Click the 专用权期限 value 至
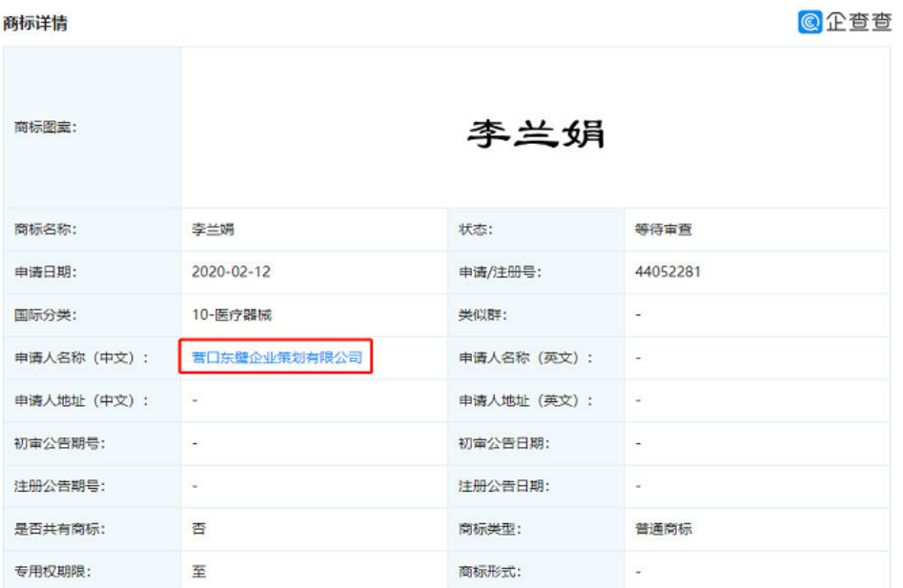Screen dimensions: 903x588 (x=198, y=572)
